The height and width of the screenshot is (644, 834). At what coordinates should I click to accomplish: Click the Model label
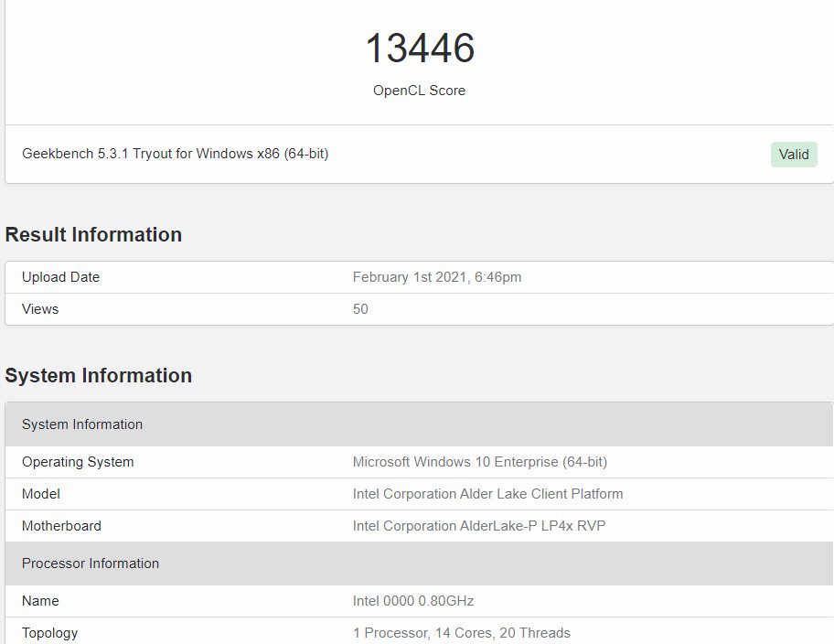(40, 494)
